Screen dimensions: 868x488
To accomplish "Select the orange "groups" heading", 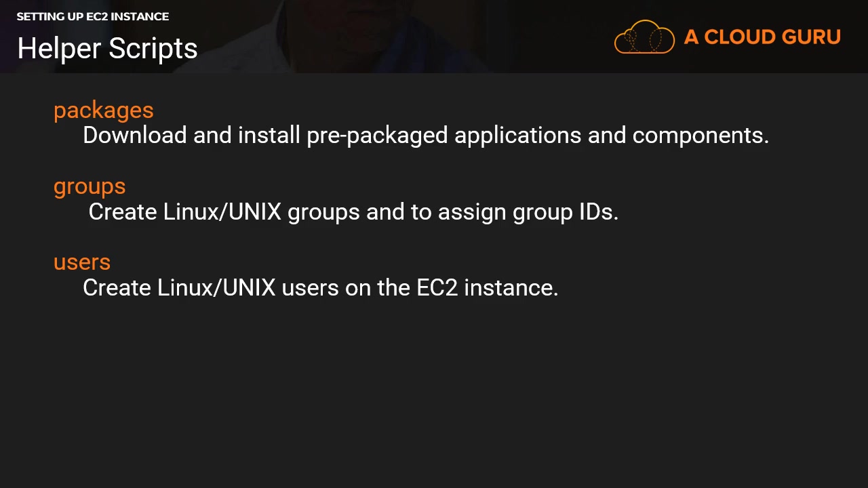I will point(90,186).
